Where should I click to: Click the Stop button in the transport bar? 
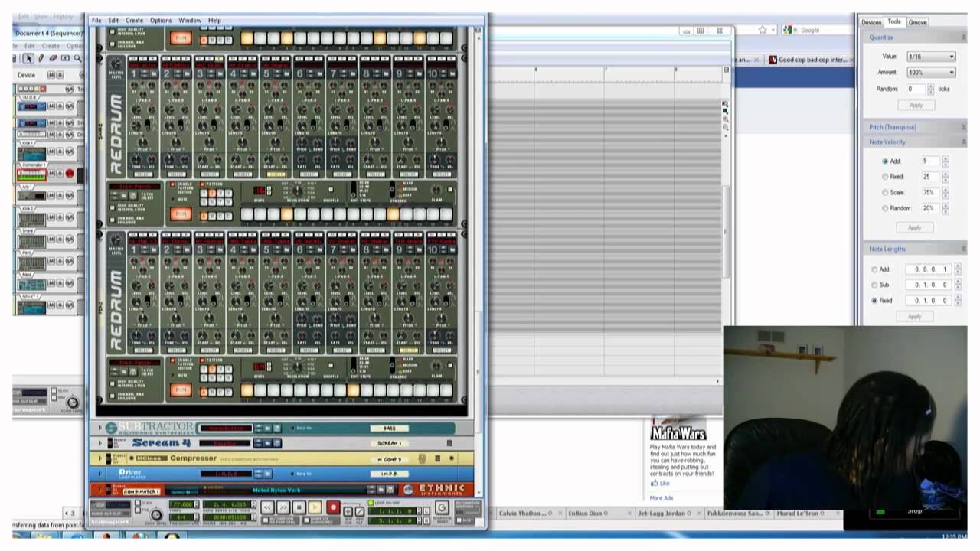[x=299, y=507]
